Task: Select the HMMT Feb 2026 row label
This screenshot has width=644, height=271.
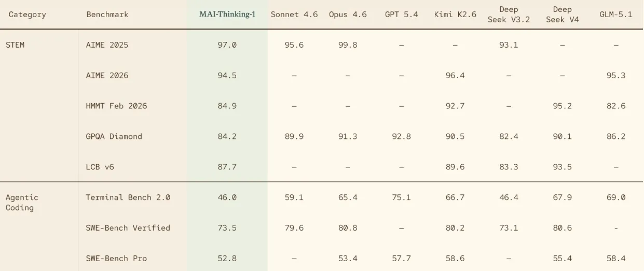Action: (x=116, y=106)
